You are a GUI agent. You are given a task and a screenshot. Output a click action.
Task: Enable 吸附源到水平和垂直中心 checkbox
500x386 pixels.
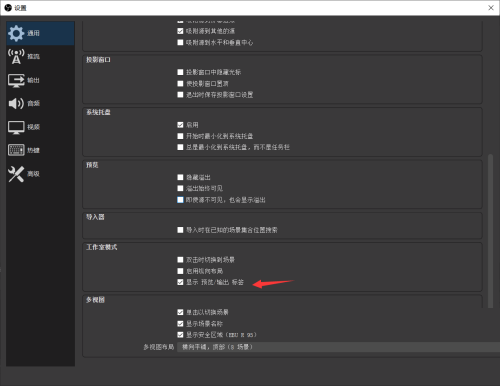(x=180, y=42)
